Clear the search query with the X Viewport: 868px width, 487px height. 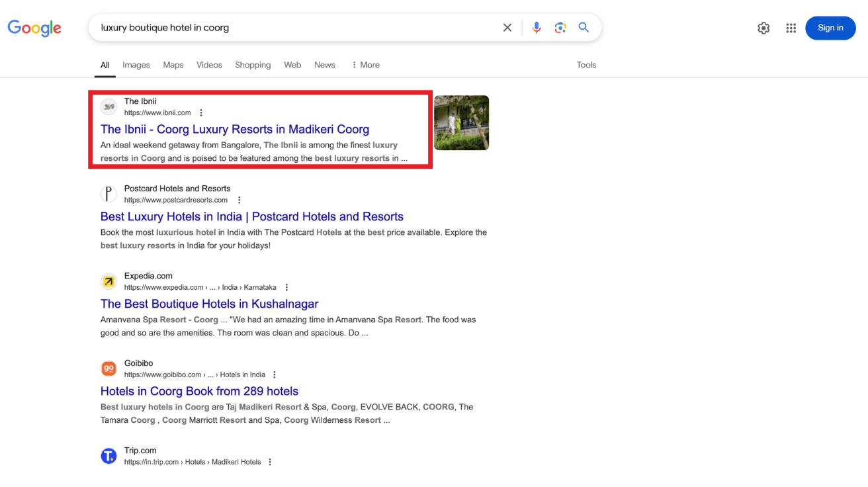[x=507, y=27]
